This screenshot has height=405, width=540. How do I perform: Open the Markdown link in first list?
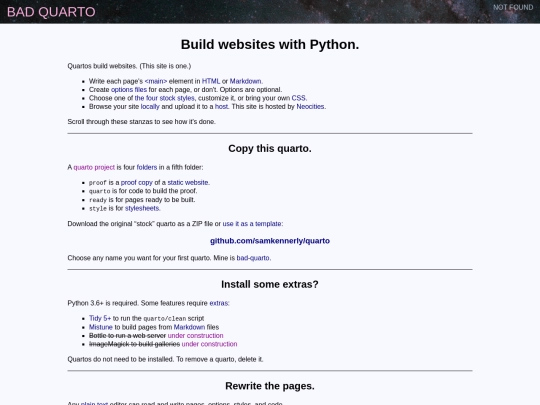point(246,81)
